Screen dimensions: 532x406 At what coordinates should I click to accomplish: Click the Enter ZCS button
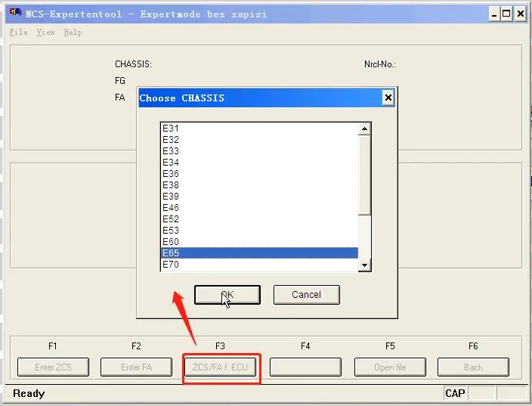coord(53,367)
